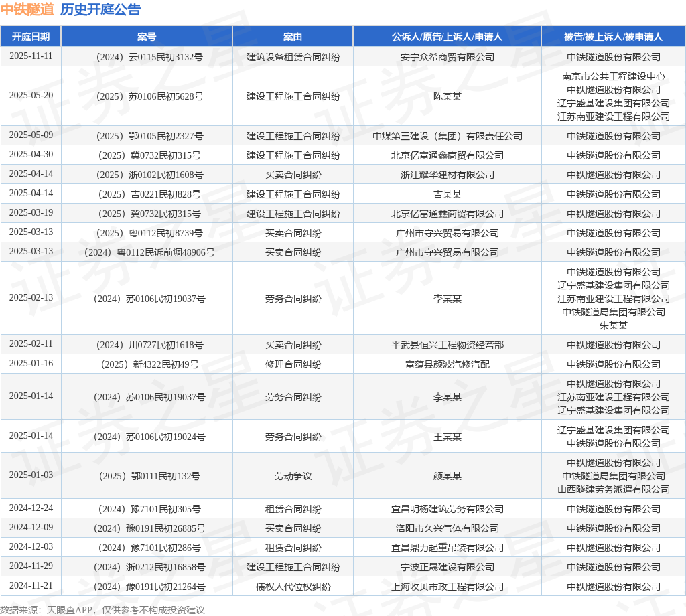Click case number (2024)豫0191民初21264号

pos(149,587)
